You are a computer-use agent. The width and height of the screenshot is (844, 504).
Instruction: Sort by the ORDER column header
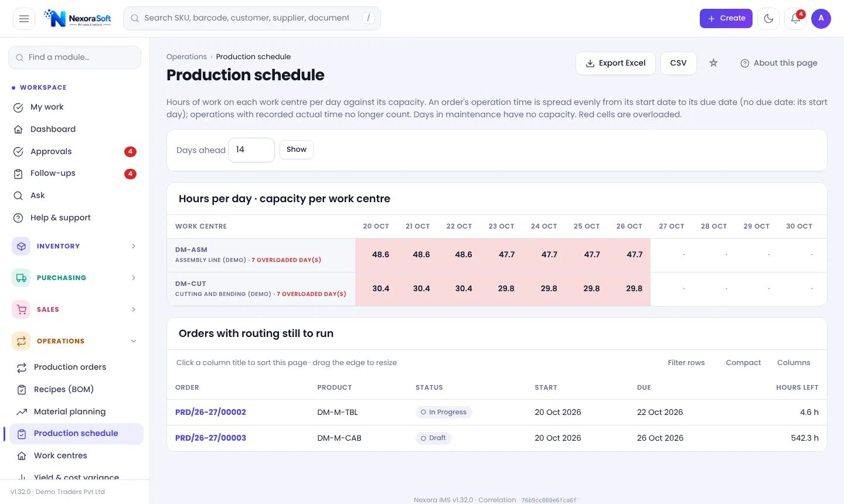(x=187, y=387)
